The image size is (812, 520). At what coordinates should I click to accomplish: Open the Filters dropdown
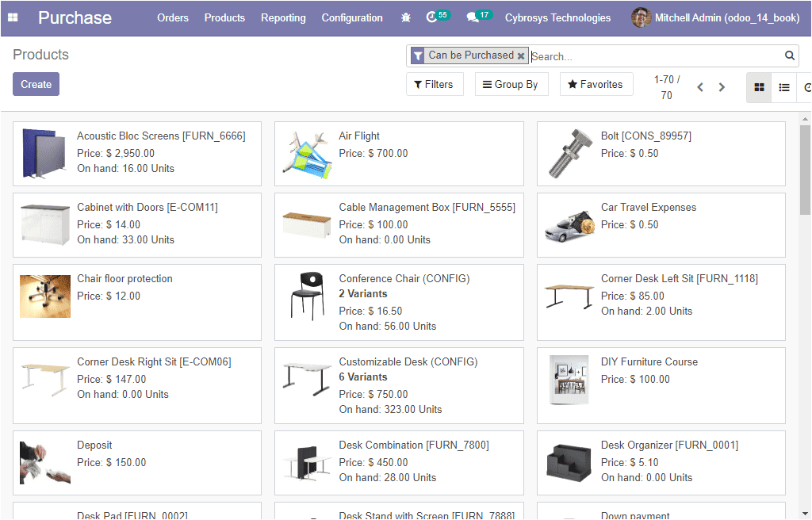434,85
